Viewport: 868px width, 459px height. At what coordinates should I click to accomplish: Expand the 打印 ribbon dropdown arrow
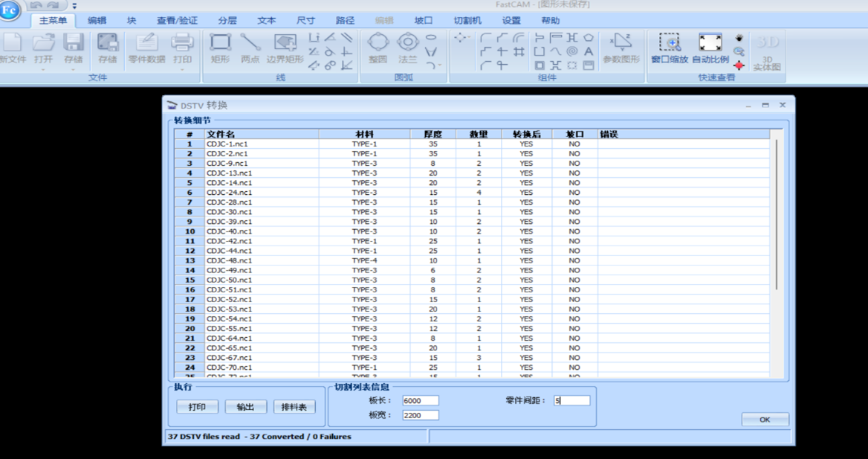(x=182, y=70)
